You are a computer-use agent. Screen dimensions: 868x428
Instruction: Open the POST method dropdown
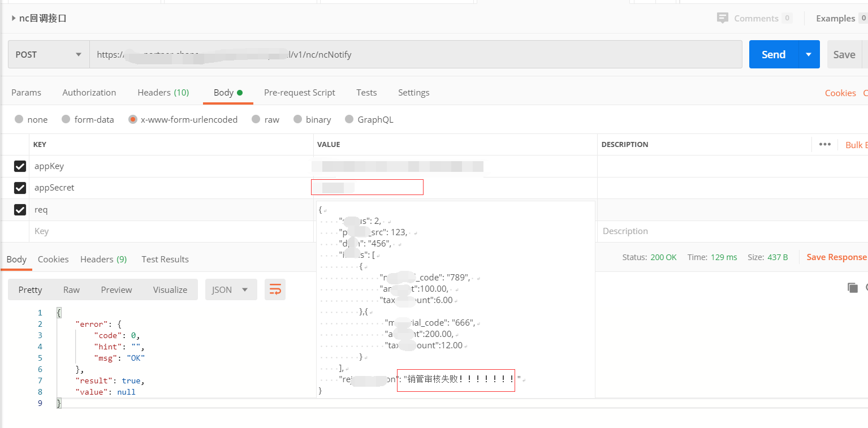click(x=49, y=55)
